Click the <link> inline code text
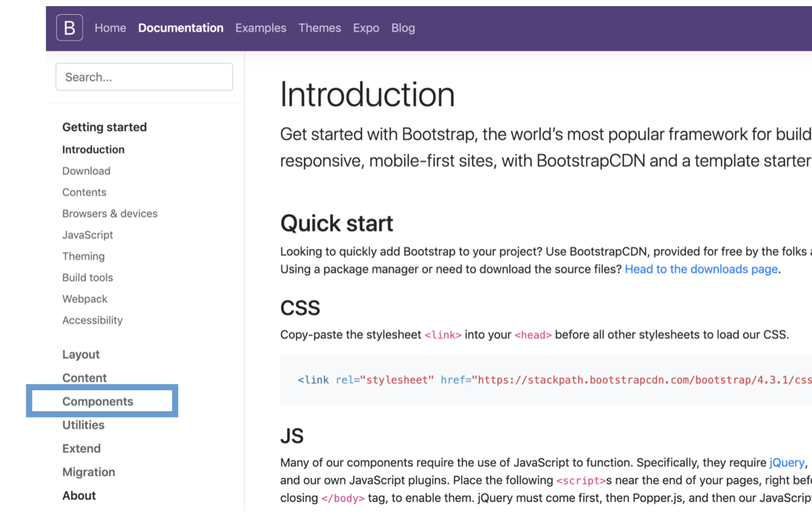This screenshot has width=812, height=520. (443, 335)
